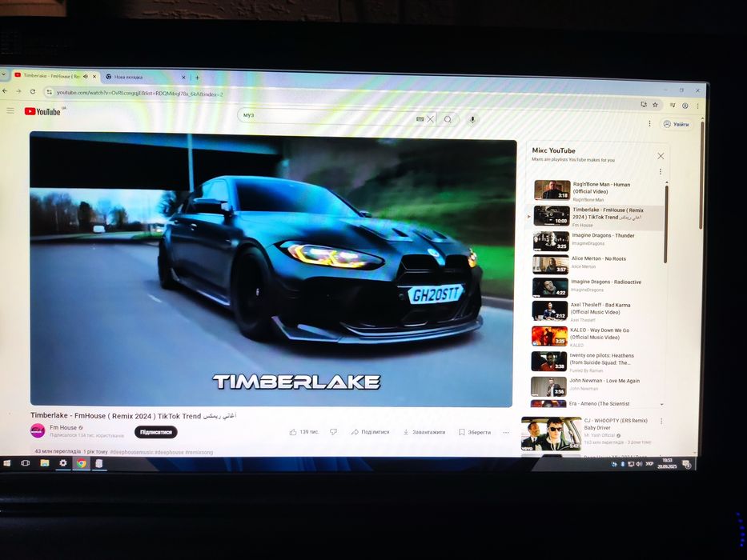Screen dimensions: 747x560
Task: Download the video via Завантажити
Action: 424,432
